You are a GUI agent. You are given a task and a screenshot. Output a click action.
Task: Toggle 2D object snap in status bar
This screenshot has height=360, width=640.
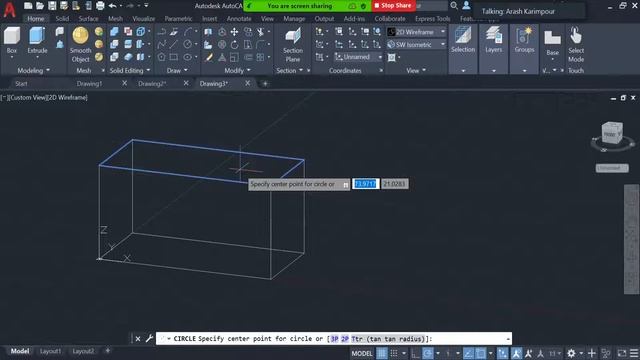pos(481,353)
